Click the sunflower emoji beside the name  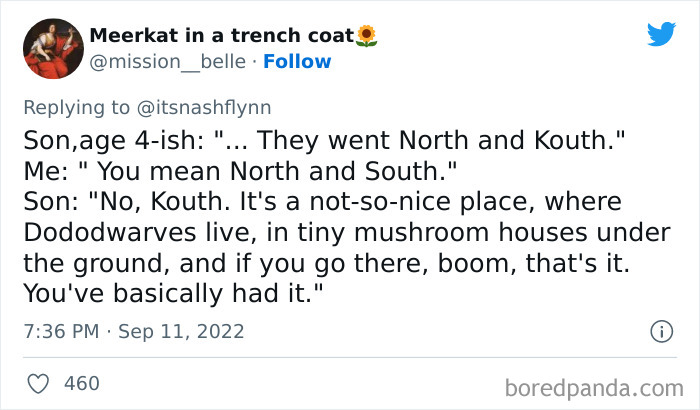pyautogui.click(x=367, y=37)
